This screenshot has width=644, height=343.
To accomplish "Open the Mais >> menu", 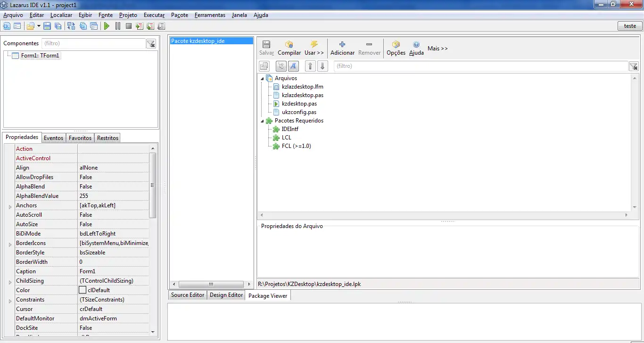I will [438, 48].
